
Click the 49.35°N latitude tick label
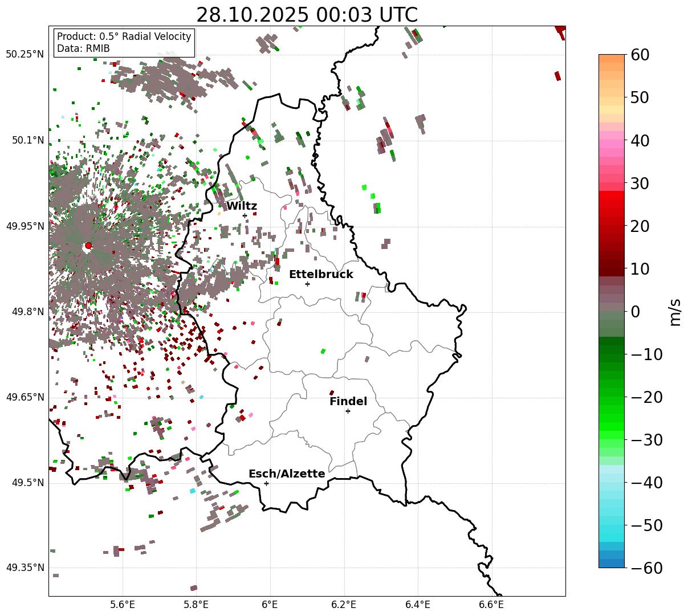tap(25, 568)
